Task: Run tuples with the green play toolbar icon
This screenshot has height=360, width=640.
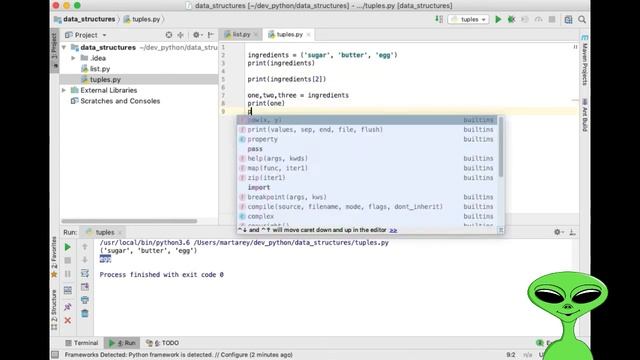Action: [498, 19]
